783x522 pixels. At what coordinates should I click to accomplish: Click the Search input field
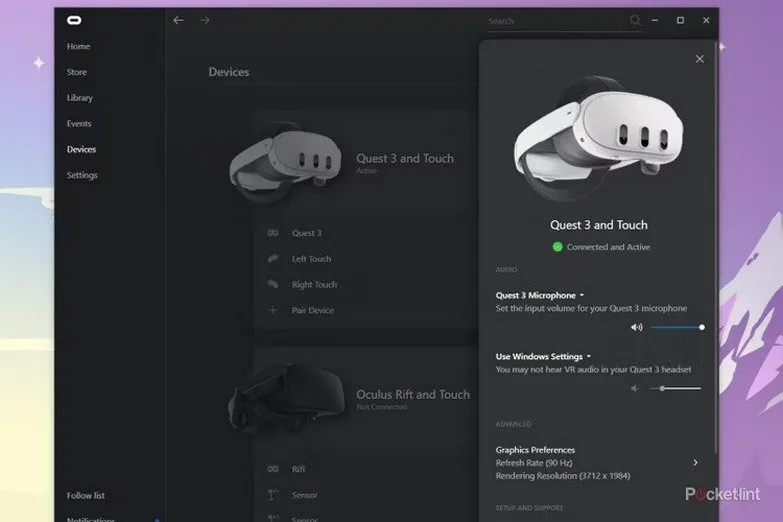coord(555,21)
